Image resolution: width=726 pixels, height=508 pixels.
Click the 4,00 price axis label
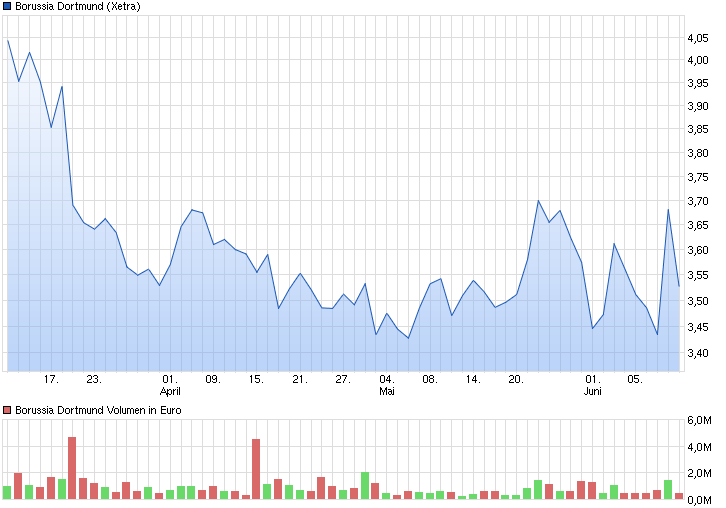click(x=697, y=60)
